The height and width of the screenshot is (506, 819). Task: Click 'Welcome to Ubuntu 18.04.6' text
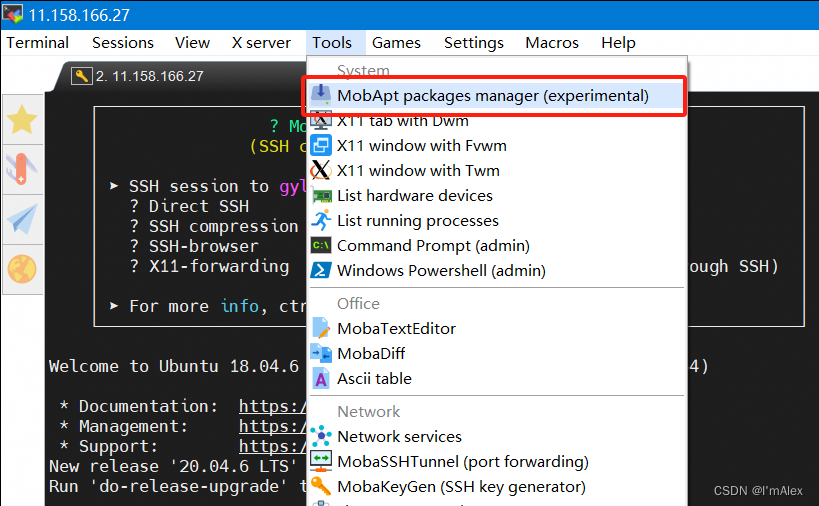click(x=174, y=366)
